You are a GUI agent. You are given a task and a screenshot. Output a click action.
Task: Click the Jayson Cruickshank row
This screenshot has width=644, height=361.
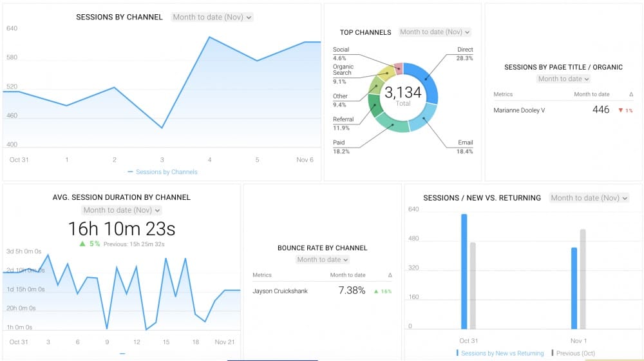click(x=322, y=291)
